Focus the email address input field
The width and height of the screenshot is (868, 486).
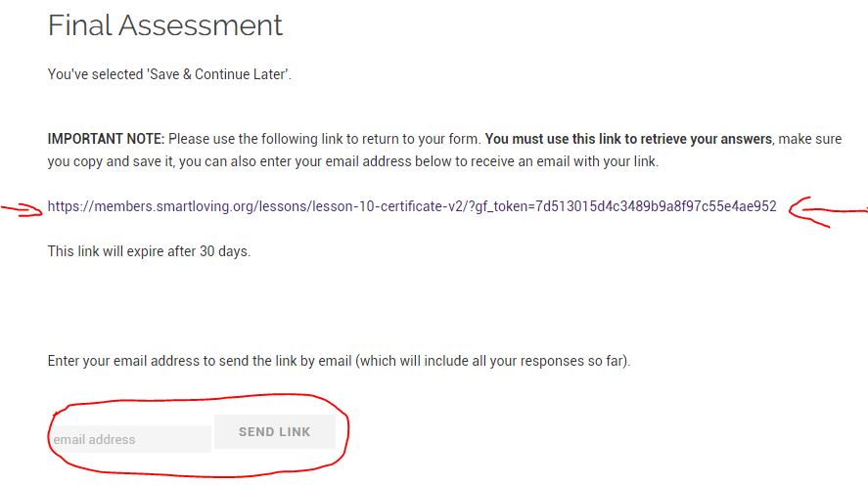(x=130, y=439)
